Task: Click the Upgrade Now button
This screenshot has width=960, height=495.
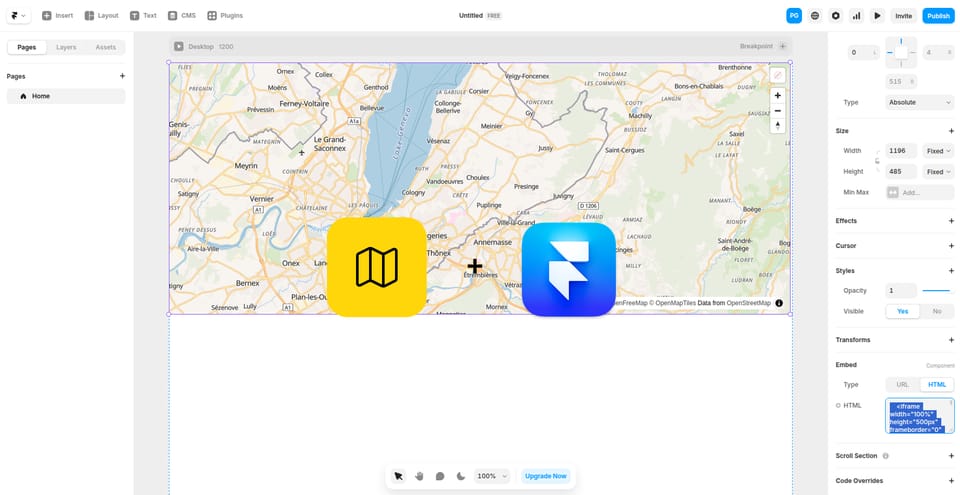Action: [546, 476]
